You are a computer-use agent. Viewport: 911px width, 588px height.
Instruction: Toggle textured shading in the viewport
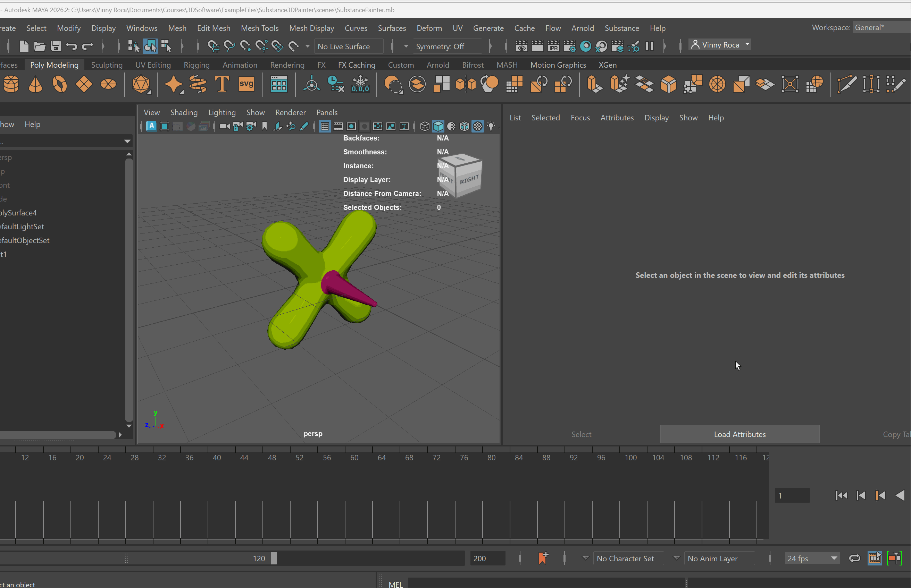(478, 126)
